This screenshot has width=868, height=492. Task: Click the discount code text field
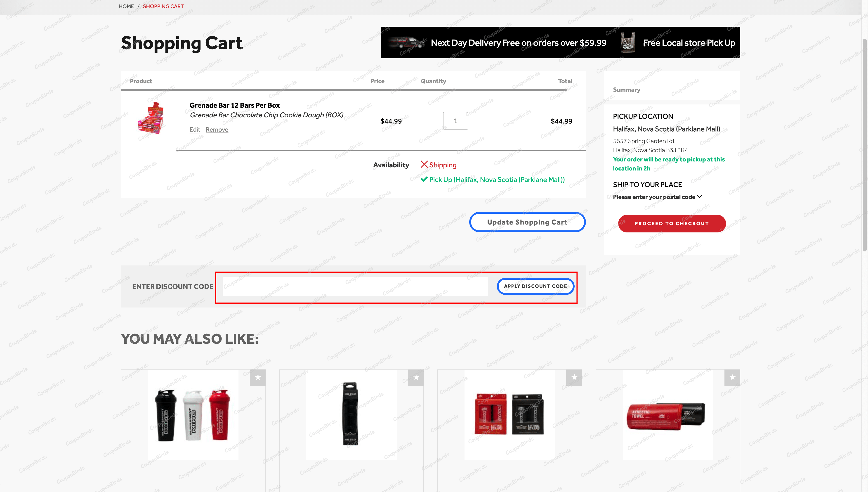tap(355, 286)
